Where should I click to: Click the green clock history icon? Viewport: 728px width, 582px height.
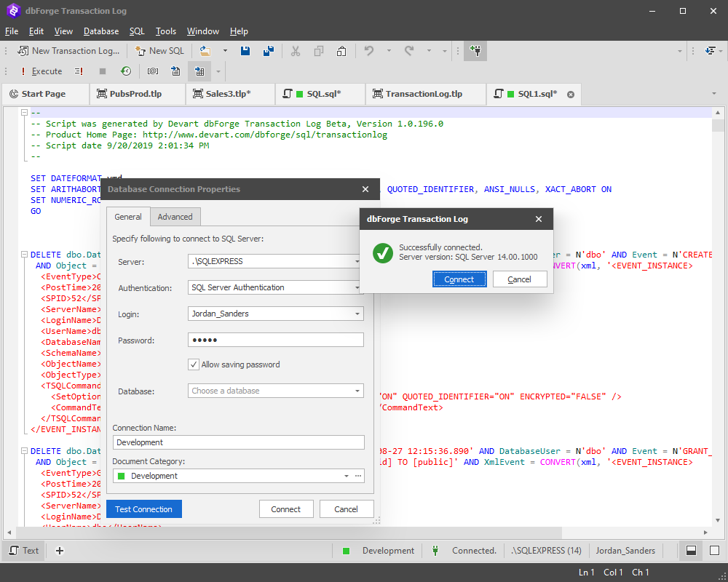pyautogui.click(x=126, y=71)
